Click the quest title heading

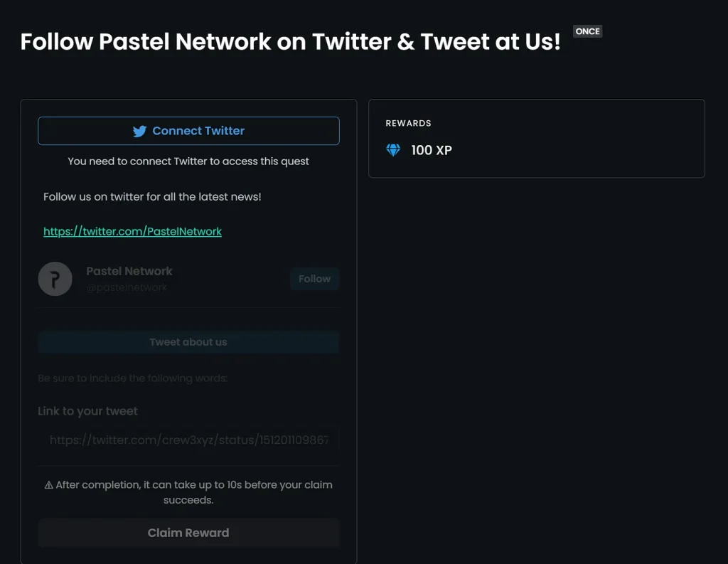point(291,41)
